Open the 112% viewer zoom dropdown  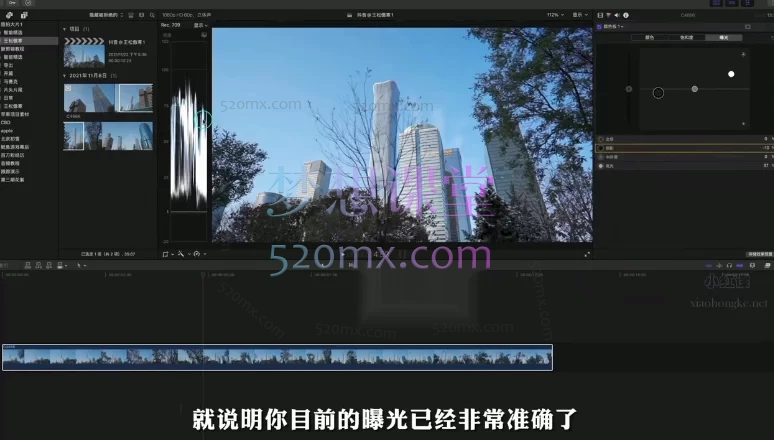point(553,16)
